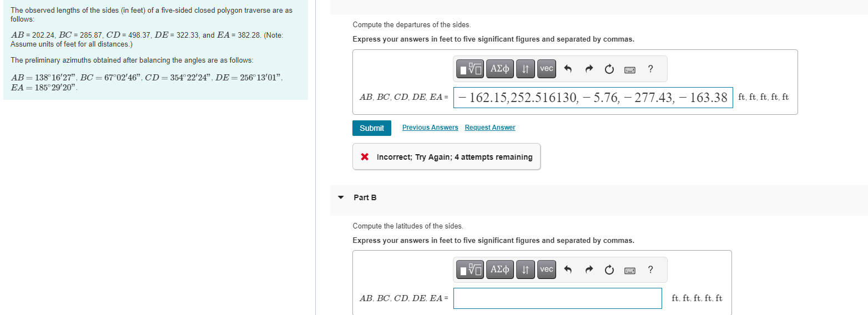
Task: Select the Part B heading text
Action: [365, 197]
